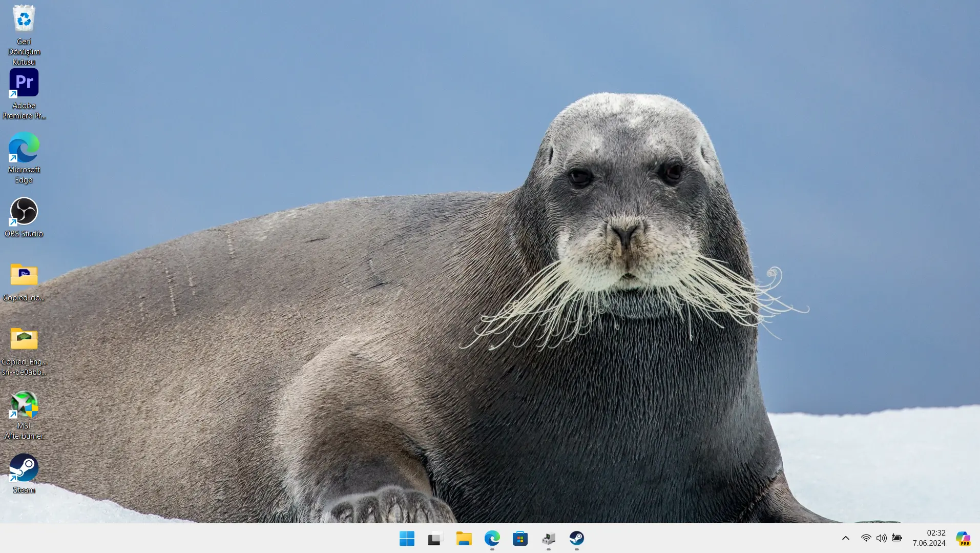The height and width of the screenshot is (553, 980).
Task: Open Task View from the taskbar
Action: (x=435, y=538)
